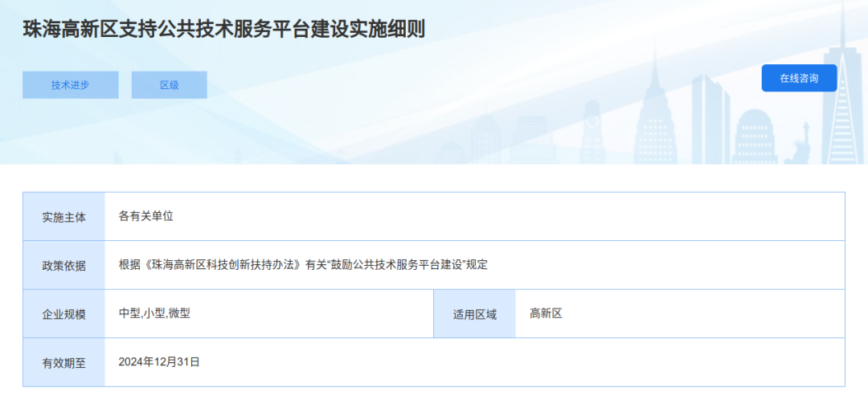The image size is (868, 404).
Task: Click the 企业规模 label cell
Action: (x=63, y=314)
